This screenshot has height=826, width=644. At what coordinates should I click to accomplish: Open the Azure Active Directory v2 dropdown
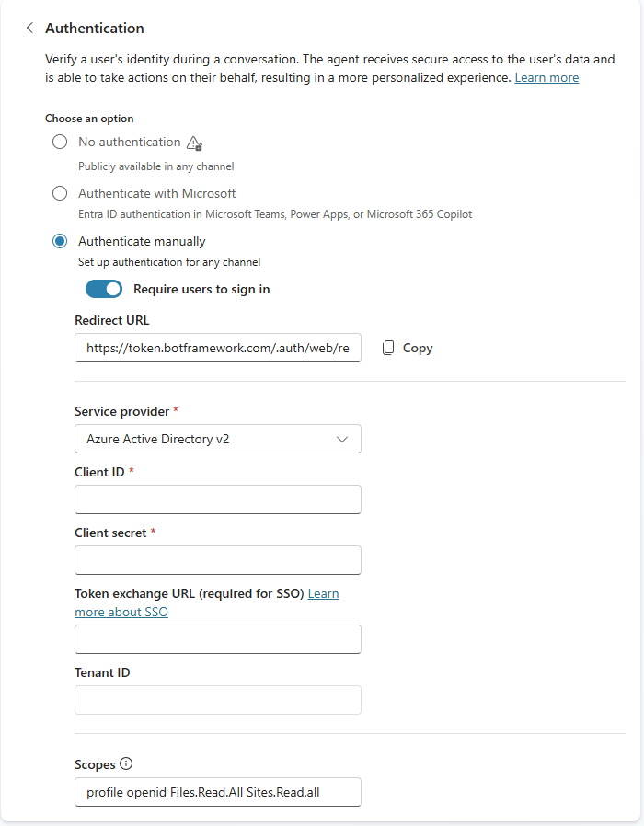coord(217,439)
